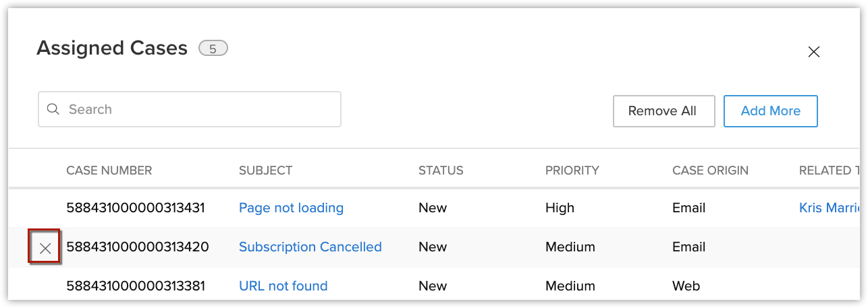Sort by the Case Number column header

(109, 171)
